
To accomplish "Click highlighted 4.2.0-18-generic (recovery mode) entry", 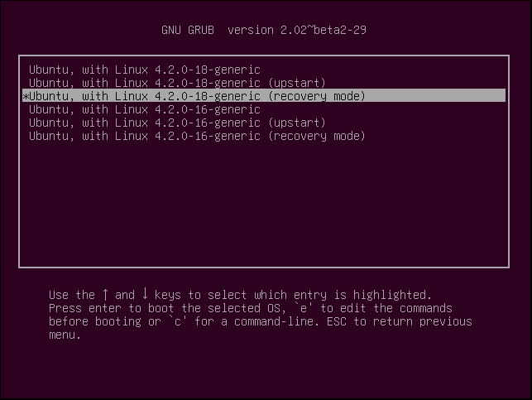I will (264, 96).
